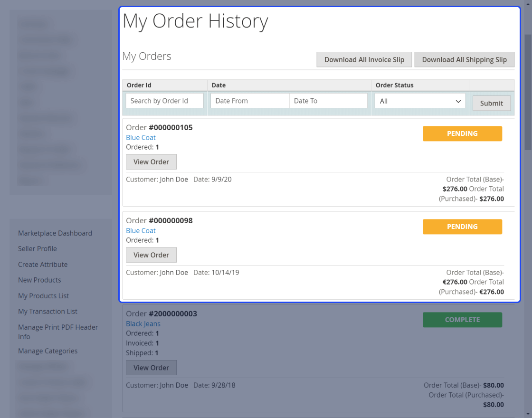This screenshot has height=418, width=532.
Task: Click the Date: 9/28/18 text
Action: pos(214,385)
